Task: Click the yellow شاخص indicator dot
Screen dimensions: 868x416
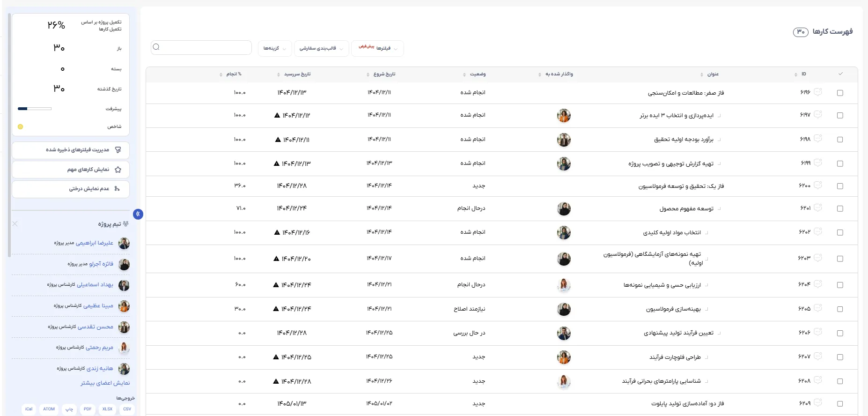Action: click(x=20, y=127)
